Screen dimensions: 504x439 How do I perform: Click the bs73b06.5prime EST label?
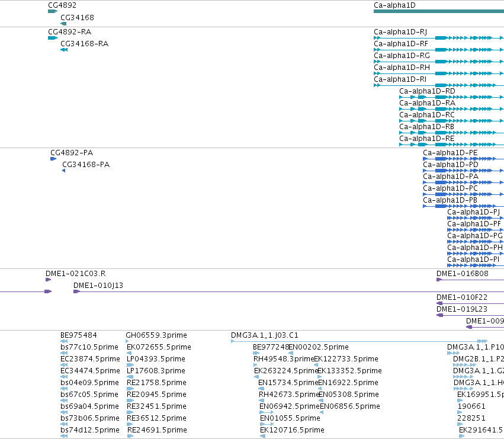(x=90, y=418)
